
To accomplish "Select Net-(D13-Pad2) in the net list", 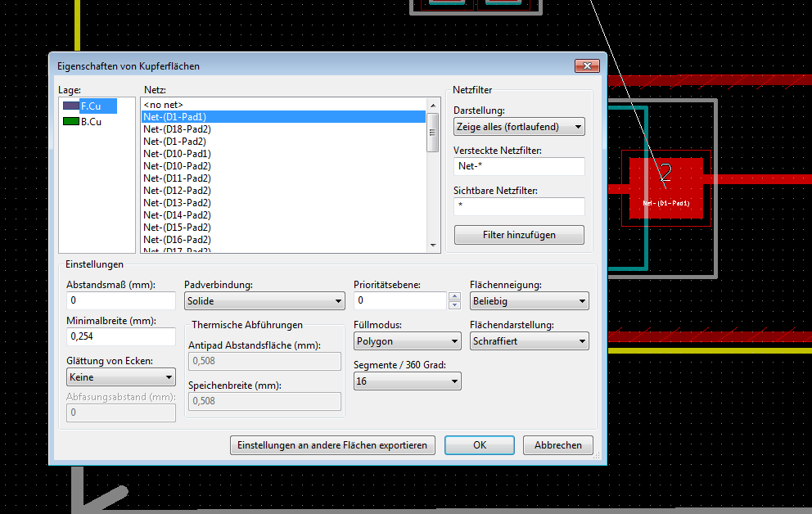I will [x=283, y=203].
